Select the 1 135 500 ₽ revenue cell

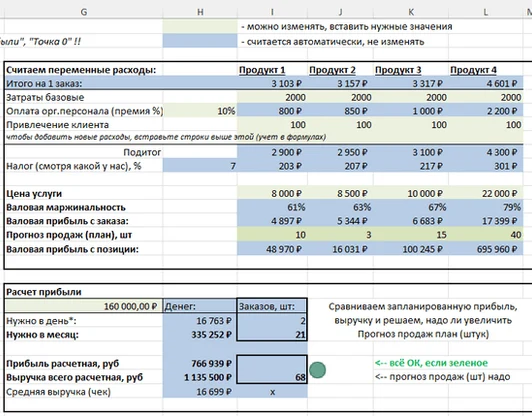point(200,377)
